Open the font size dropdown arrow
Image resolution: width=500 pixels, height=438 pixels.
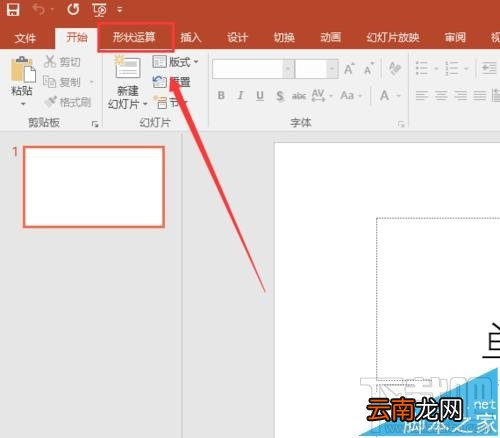point(332,69)
